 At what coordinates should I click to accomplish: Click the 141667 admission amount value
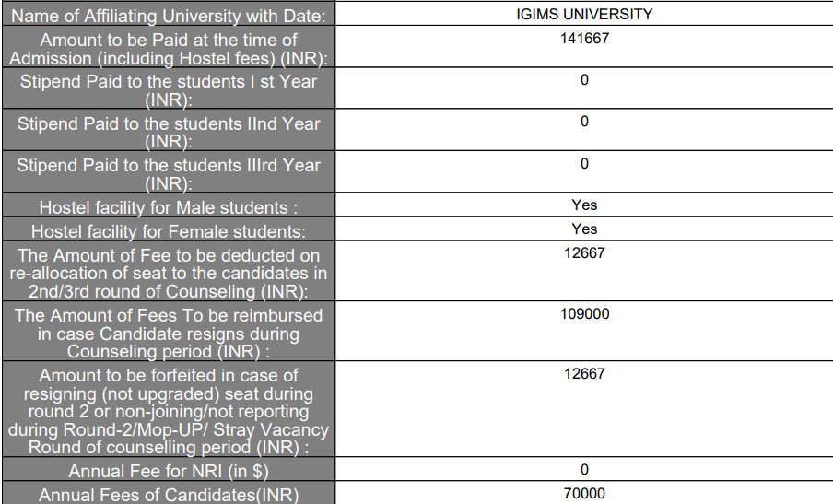click(584, 39)
